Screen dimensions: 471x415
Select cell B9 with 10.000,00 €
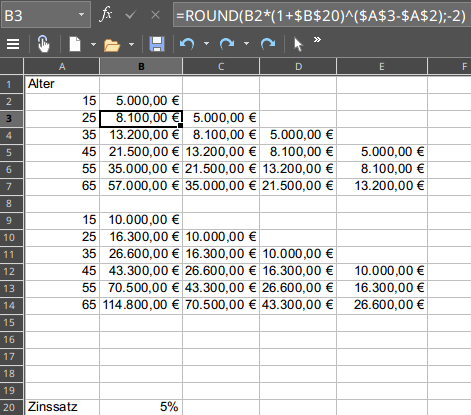click(141, 220)
